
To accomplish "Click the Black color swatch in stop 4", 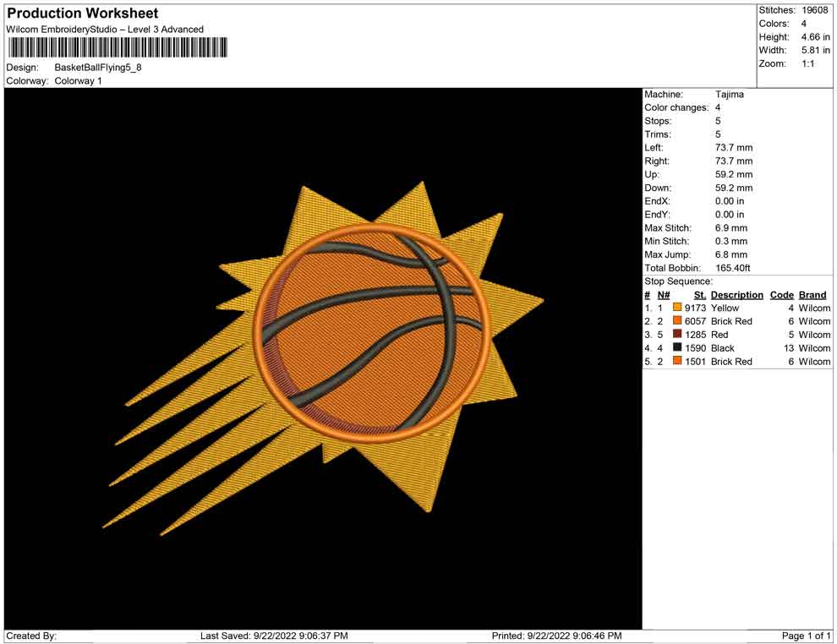I will pos(677,347).
